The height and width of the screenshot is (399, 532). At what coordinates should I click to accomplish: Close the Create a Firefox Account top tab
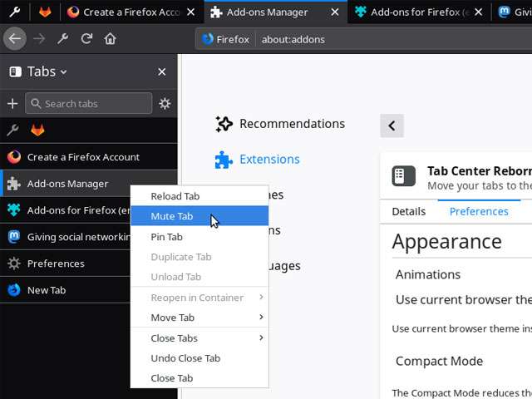(x=191, y=12)
